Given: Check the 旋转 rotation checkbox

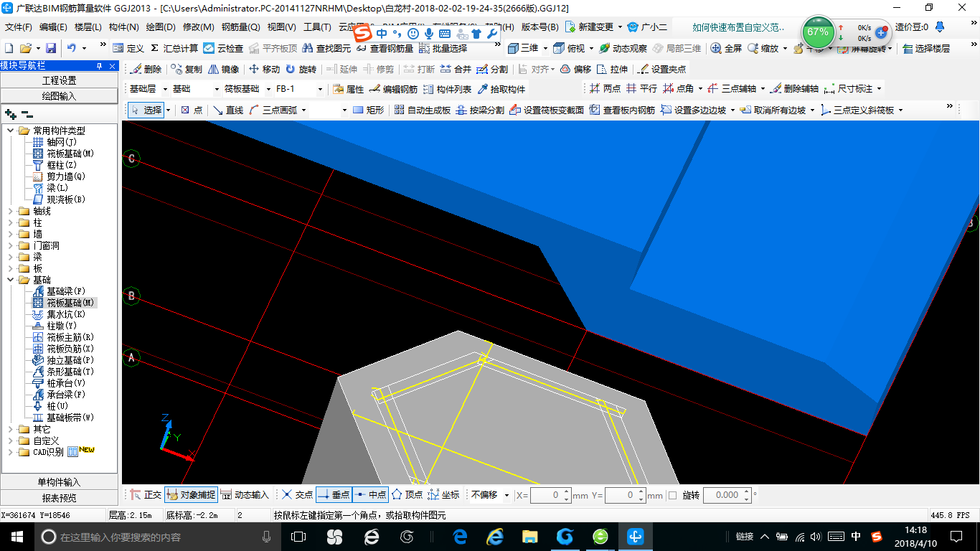Looking at the screenshot, I should pos(672,495).
